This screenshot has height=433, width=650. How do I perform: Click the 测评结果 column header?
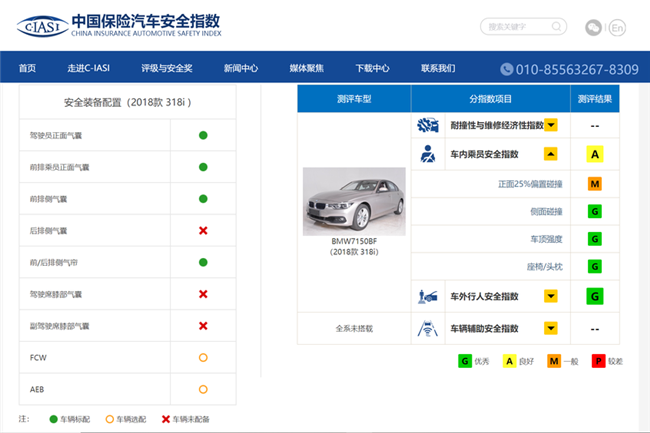tap(595, 99)
